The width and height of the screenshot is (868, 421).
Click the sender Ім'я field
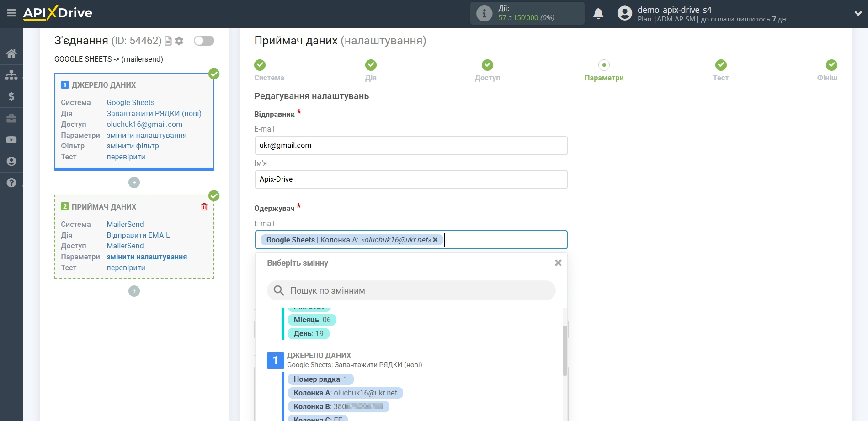coord(411,179)
